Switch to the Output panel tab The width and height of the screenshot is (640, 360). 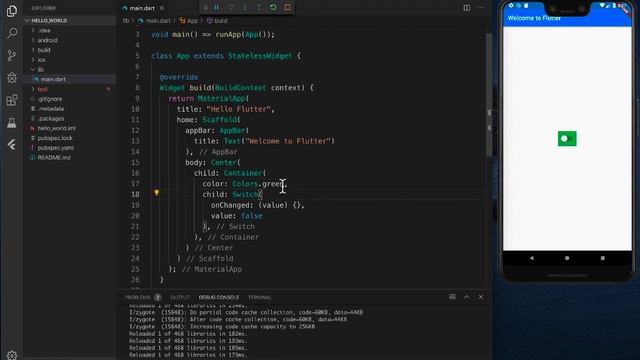(180, 298)
